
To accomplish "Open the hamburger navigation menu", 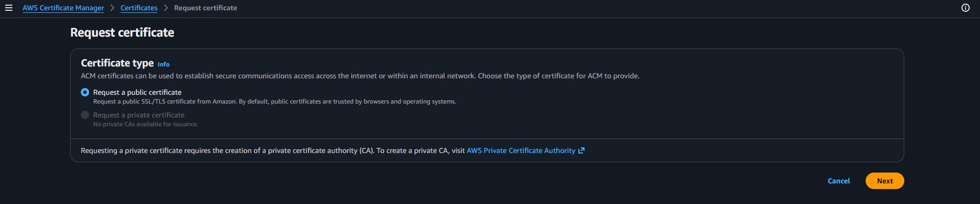I will point(9,8).
